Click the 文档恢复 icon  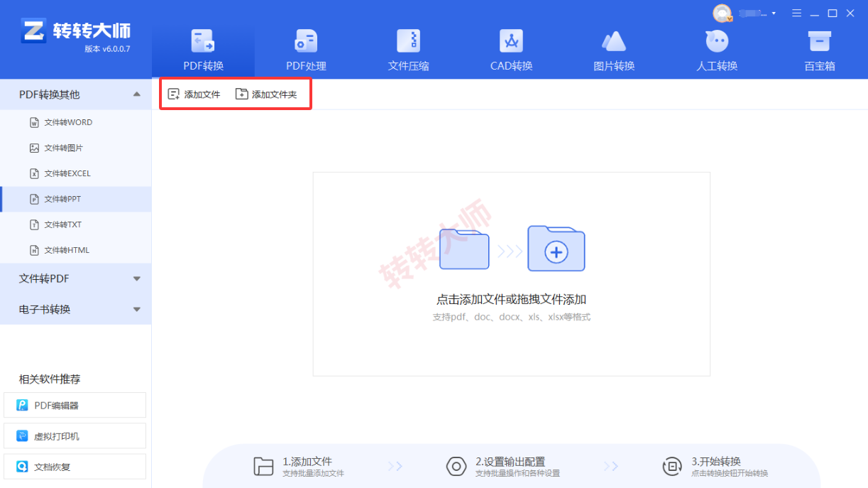pos(22,467)
